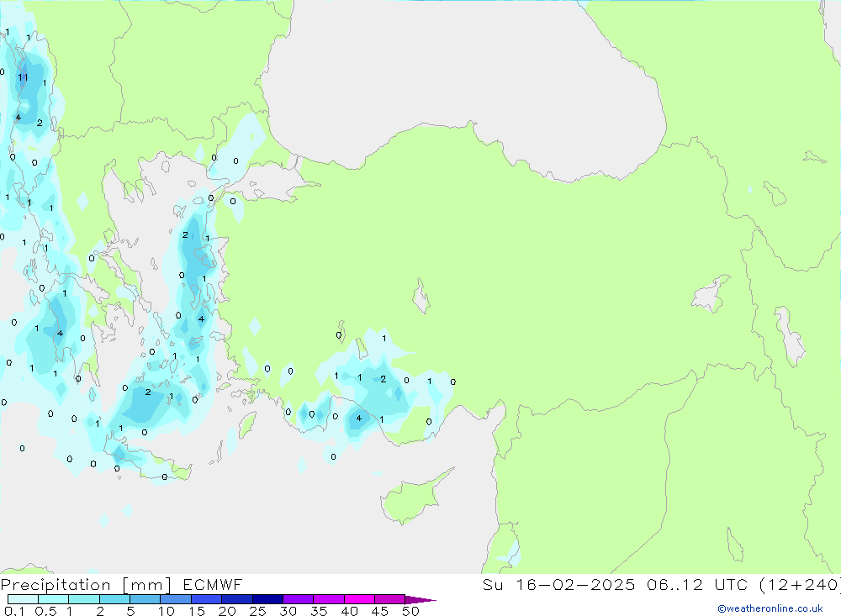Click the '06..12 UTC' time text

pyautogui.click(x=697, y=585)
